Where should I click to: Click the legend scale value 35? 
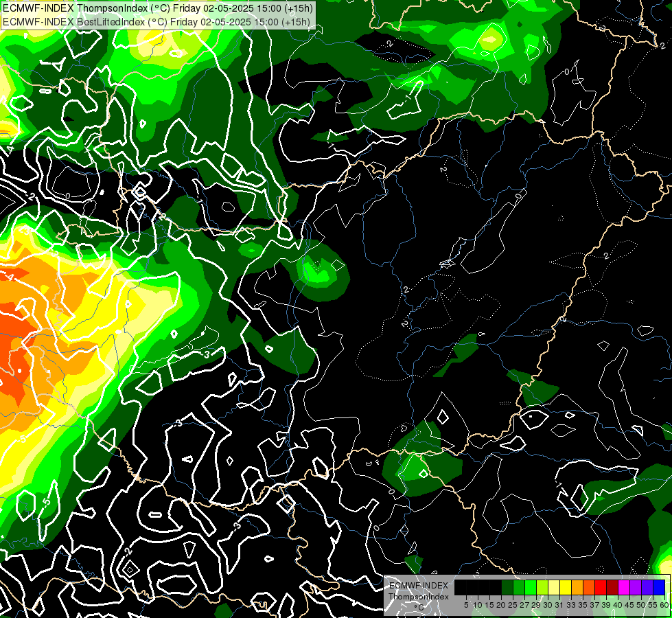click(583, 605)
